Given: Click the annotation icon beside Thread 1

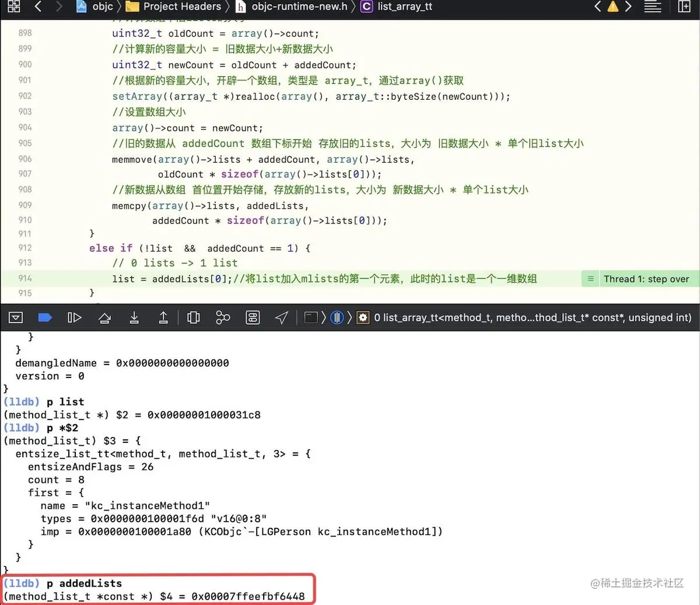Looking at the screenshot, I should point(590,279).
